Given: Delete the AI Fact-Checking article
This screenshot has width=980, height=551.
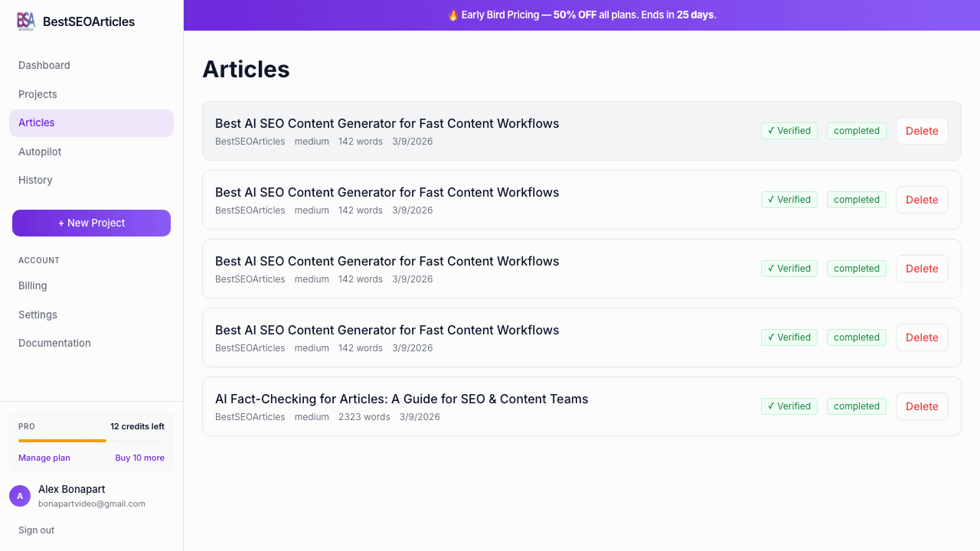Looking at the screenshot, I should (x=922, y=406).
